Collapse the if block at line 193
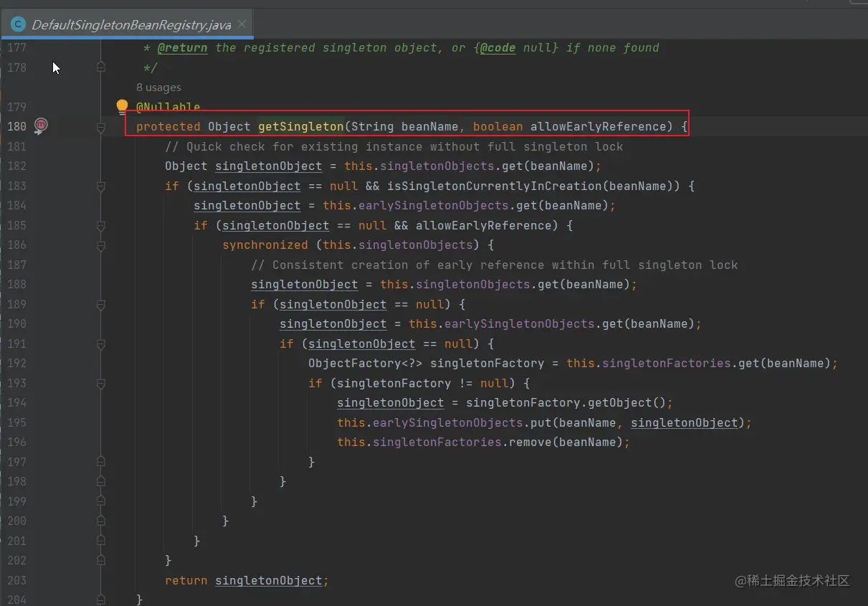Image resolution: width=868 pixels, height=606 pixels. click(101, 384)
